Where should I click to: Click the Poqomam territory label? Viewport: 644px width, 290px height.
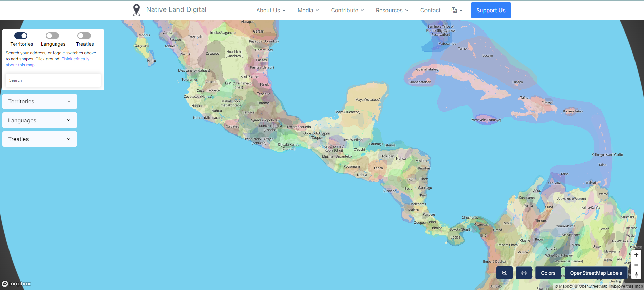tap(352, 166)
